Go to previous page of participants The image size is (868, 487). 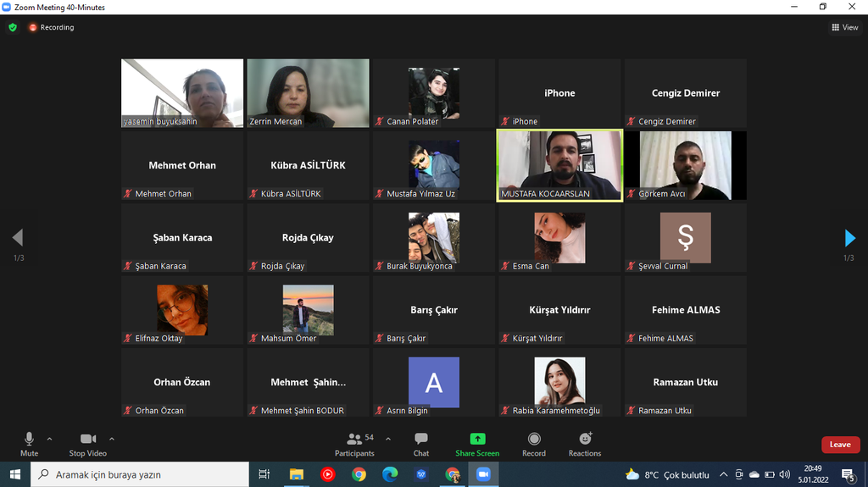18,238
